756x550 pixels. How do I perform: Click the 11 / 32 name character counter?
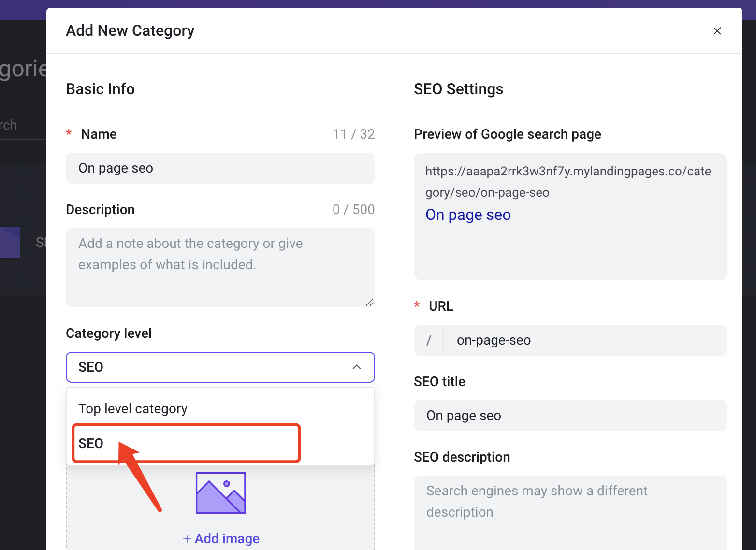354,134
